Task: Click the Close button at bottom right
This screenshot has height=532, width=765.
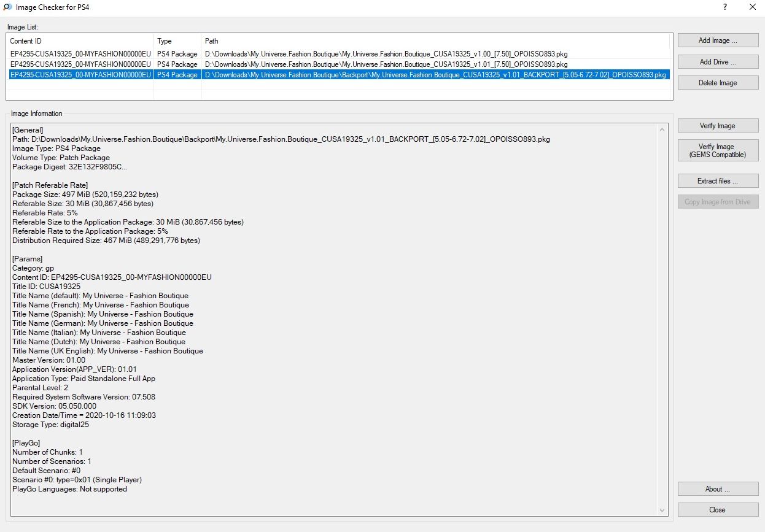Action: coord(718,510)
